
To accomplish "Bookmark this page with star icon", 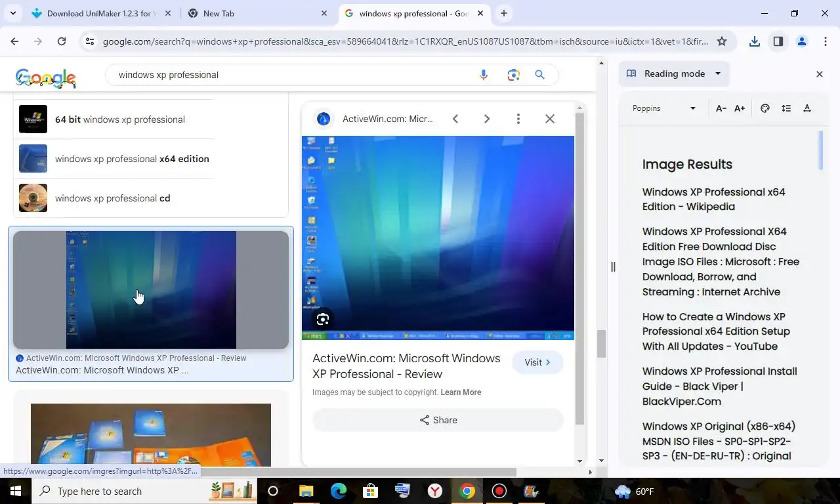I will [x=722, y=41].
